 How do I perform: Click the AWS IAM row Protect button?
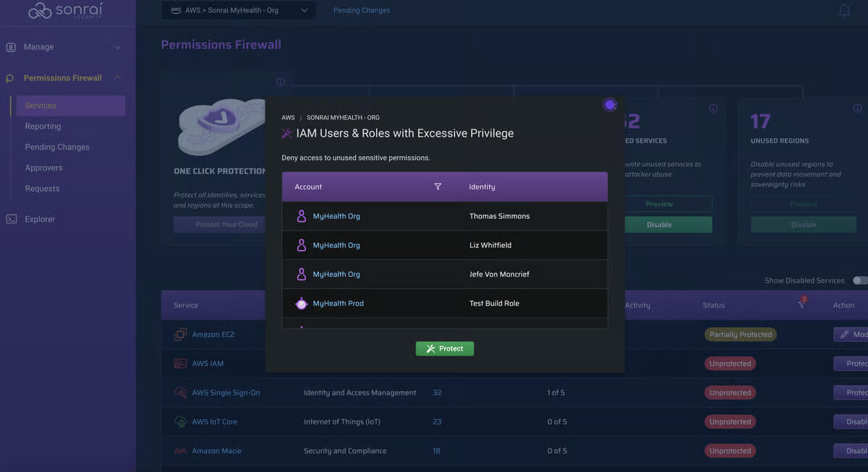tap(851, 364)
